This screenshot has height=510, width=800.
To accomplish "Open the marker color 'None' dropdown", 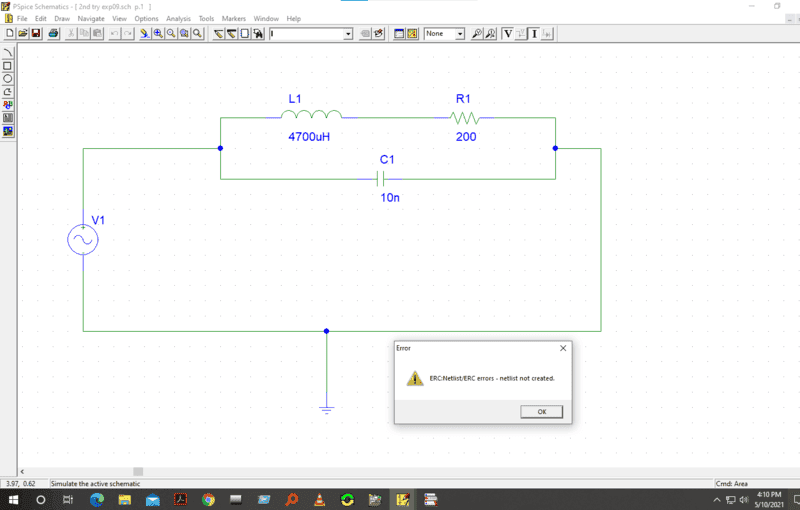I will (x=460, y=33).
